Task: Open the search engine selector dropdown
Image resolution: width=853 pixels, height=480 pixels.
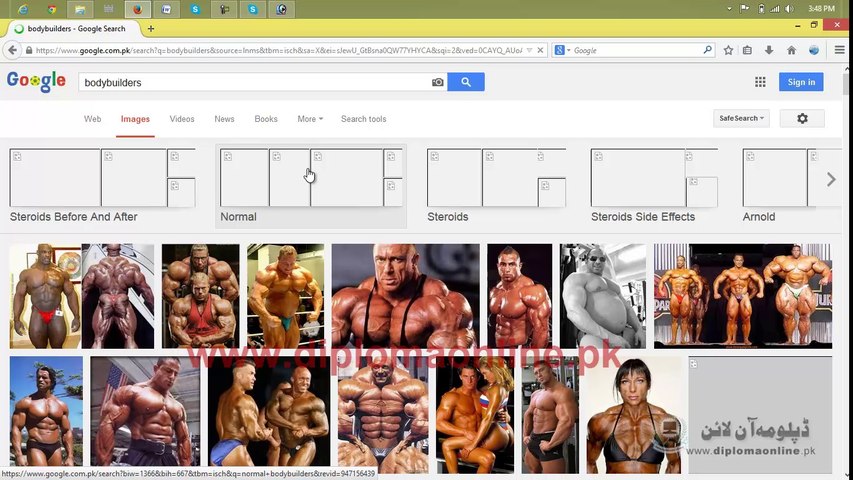Action: coord(562,50)
